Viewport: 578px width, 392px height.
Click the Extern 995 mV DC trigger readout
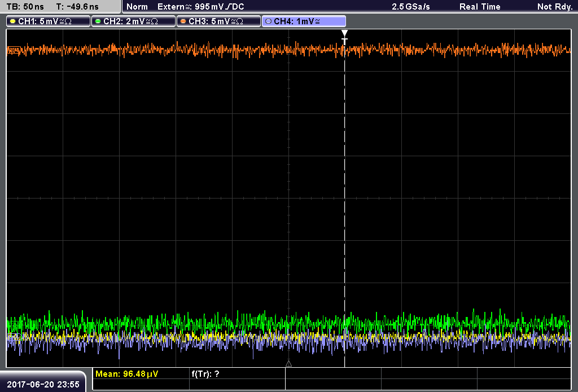[x=200, y=7]
